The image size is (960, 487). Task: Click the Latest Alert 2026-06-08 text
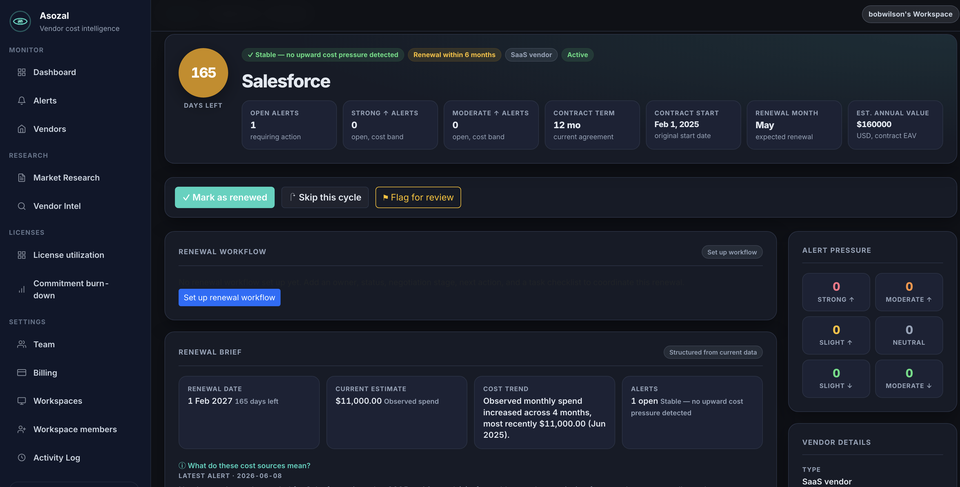[230, 476]
